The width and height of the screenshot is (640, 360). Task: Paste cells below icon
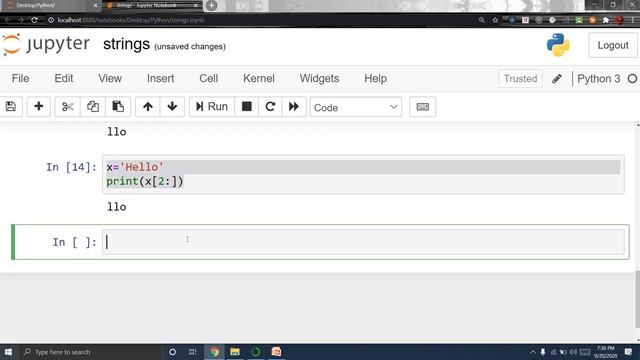(118, 107)
